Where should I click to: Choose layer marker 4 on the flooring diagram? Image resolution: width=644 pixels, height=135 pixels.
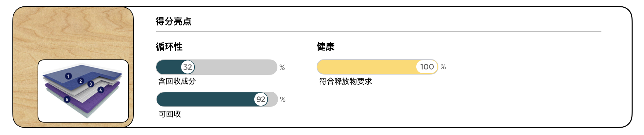[101, 90]
